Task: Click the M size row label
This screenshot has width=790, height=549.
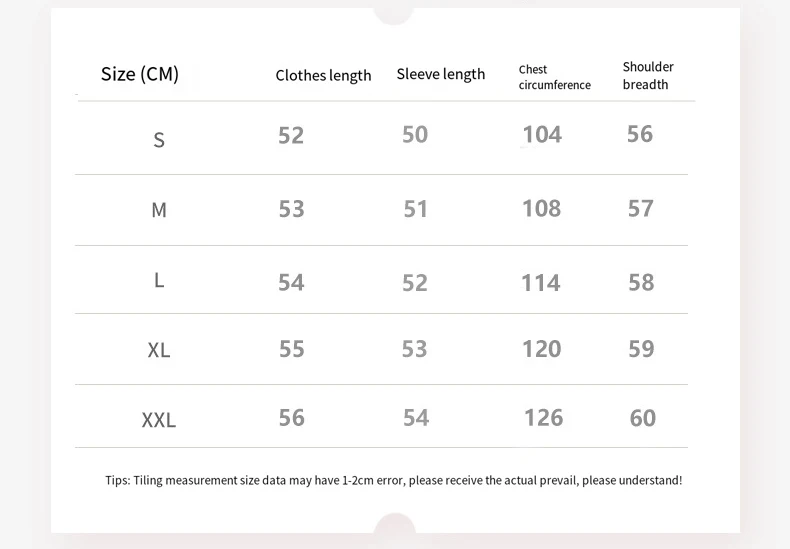Action: (159, 210)
